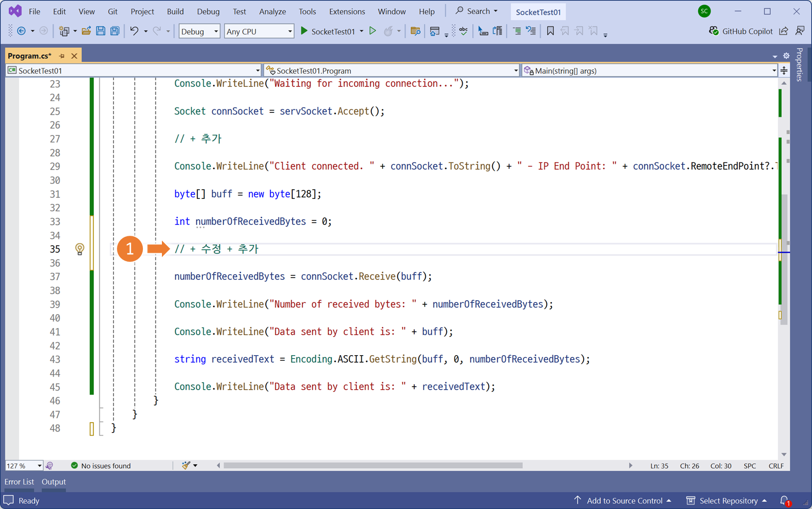Click the health indicator icon beside zoom level

49,466
